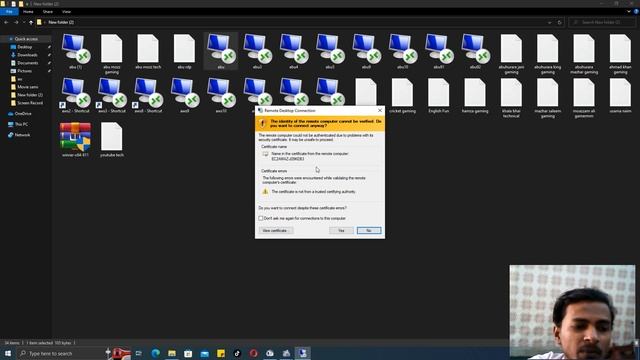
Task: Select the abu most tech file
Action: (148, 51)
